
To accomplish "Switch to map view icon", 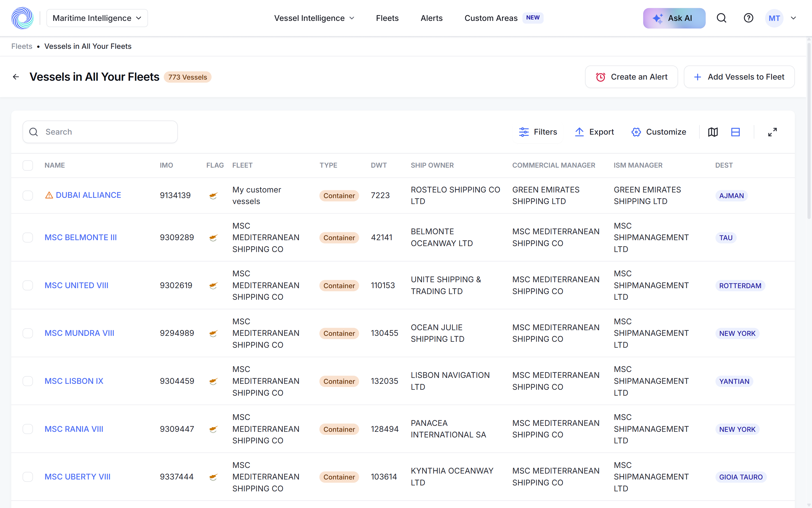I will [x=713, y=132].
